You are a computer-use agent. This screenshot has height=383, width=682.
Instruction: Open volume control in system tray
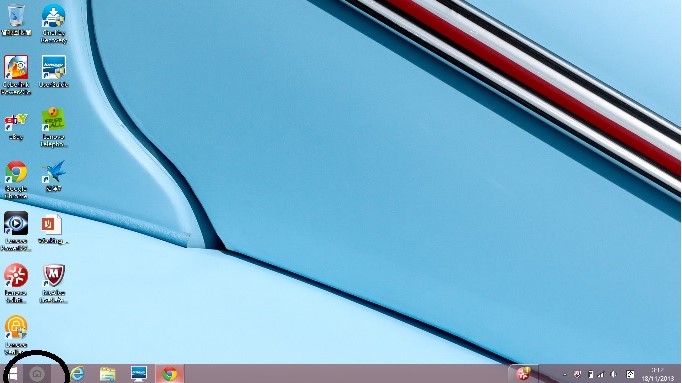614,374
